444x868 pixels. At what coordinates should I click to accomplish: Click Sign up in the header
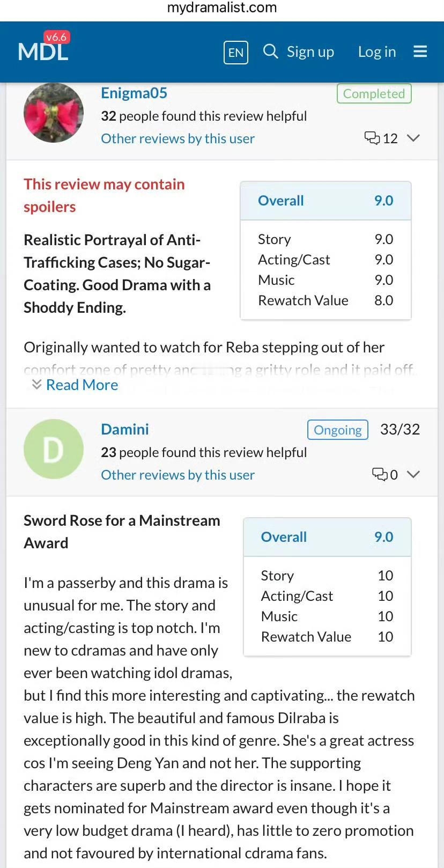pyautogui.click(x=310, y=52)
